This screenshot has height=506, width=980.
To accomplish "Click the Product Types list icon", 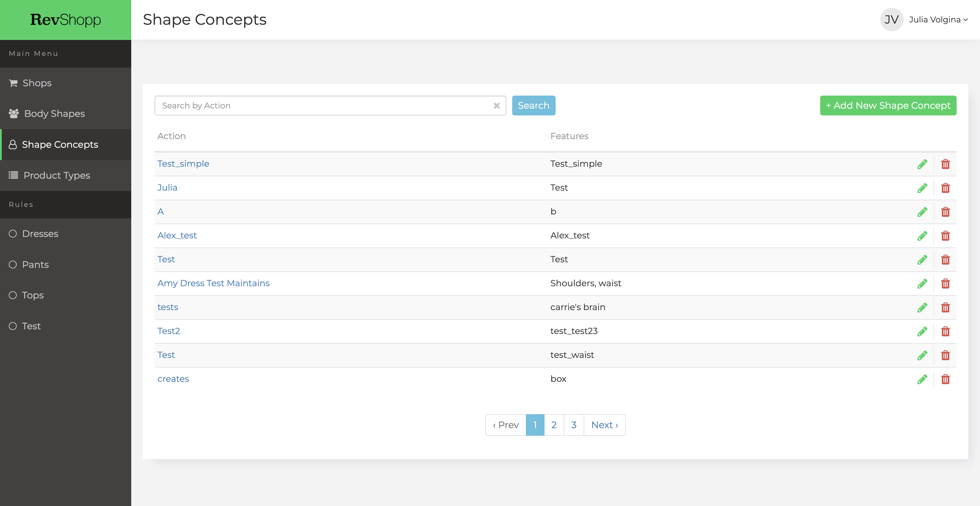I will pyautogui.click(x=13, y=175).
